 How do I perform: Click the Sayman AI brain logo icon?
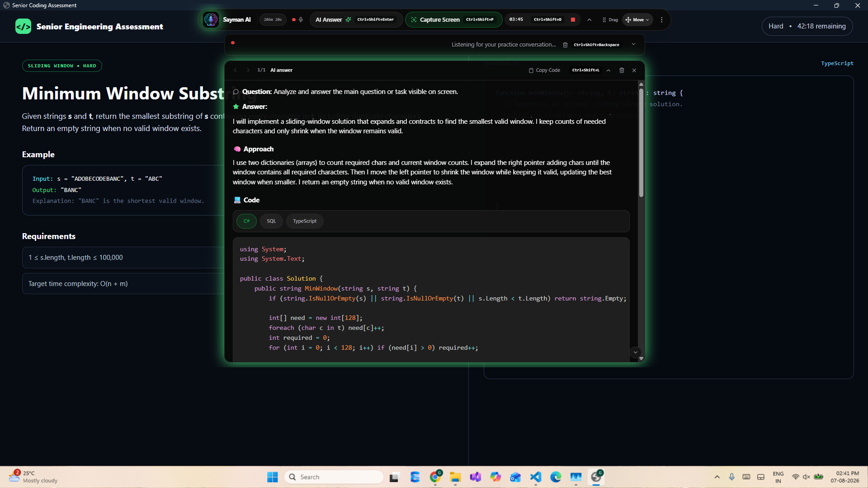click(x=211, y=20)
